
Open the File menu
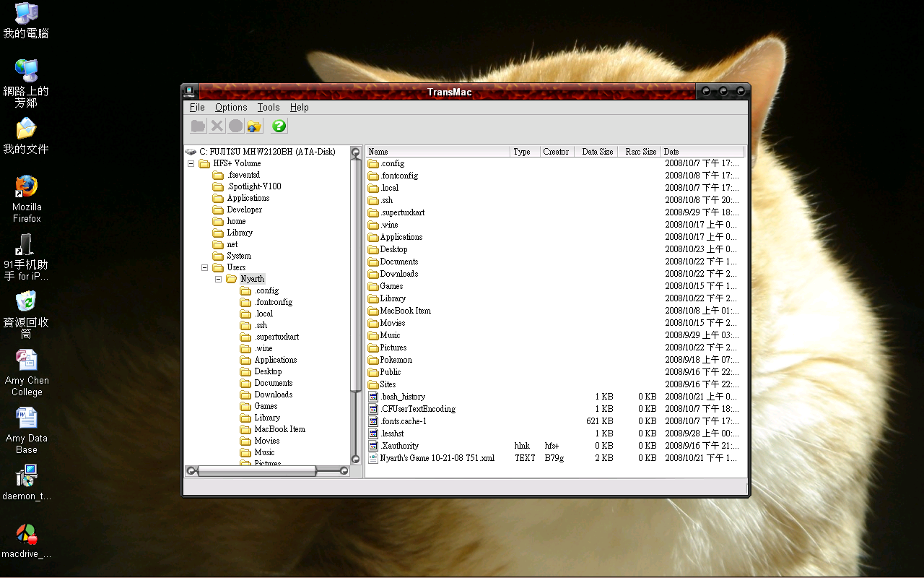click(197, 107)
